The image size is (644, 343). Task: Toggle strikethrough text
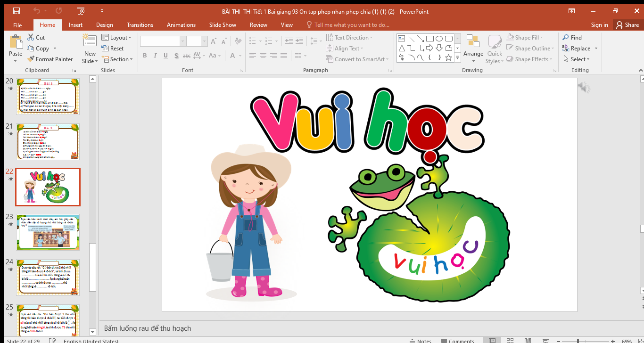pyautogui.click(x=186, y=56)
